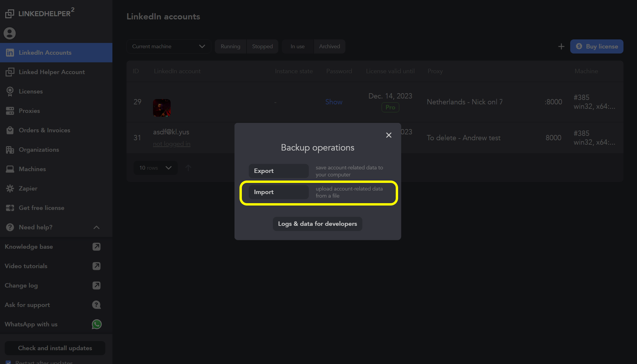Click the Get free license ticket icon
The image size is (637, 364).
10,208
